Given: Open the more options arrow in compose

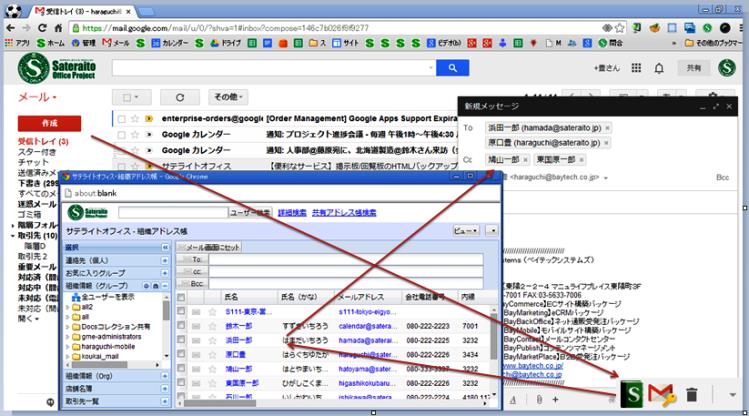Looking at the screenshot, I should click(732, 395).
